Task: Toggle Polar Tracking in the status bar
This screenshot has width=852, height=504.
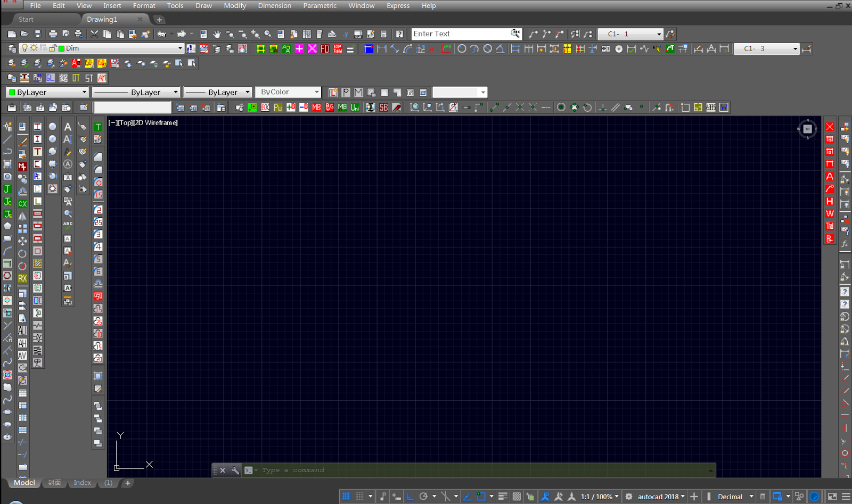Action: pyautogui.click(x=423, y=497)
